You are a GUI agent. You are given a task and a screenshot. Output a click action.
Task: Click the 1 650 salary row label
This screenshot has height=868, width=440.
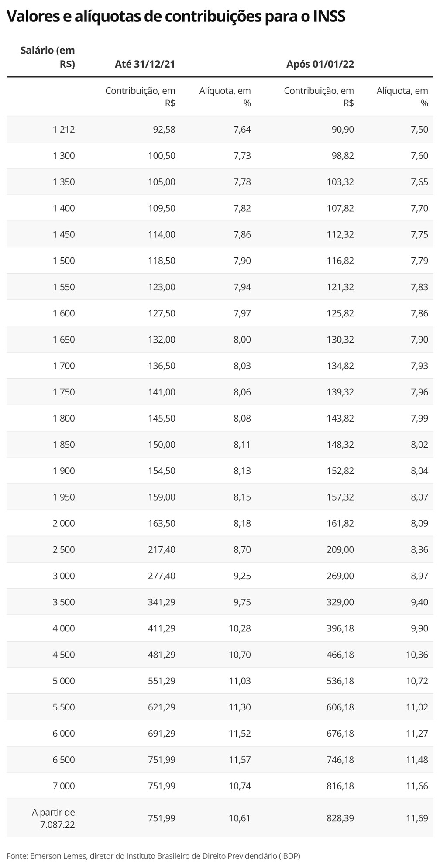[x=64, y=340]
